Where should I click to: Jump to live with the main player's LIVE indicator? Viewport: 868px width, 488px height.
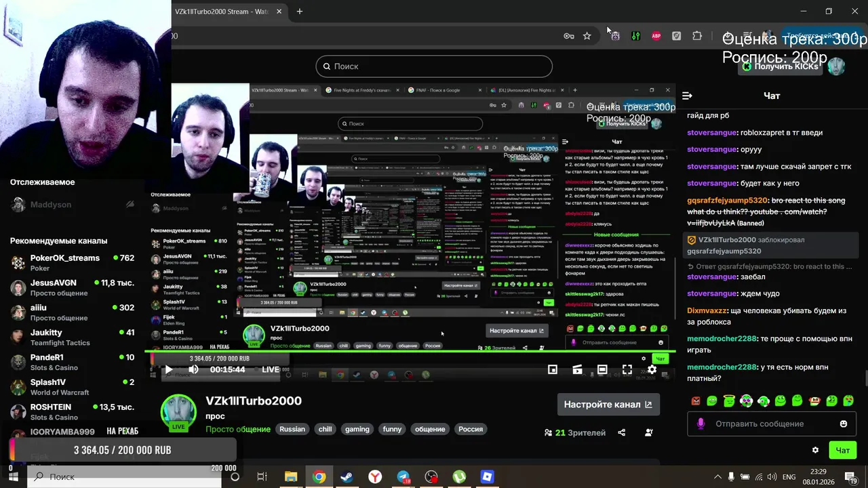(271, 369)
